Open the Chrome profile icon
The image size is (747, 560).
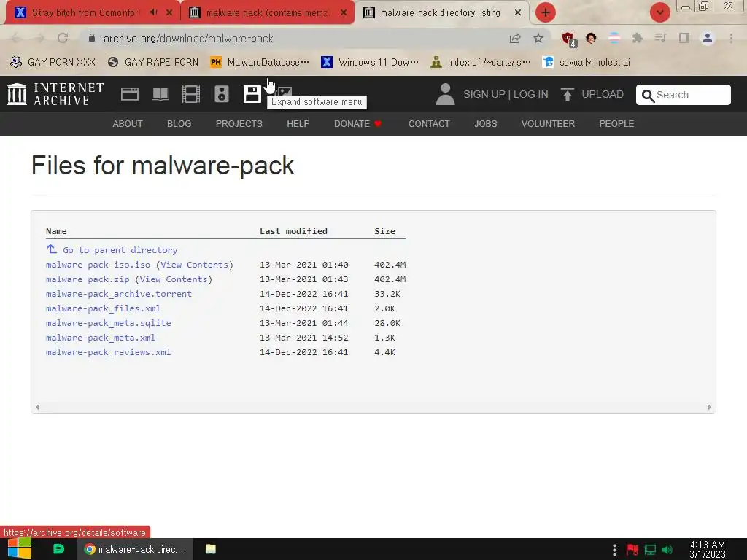pos(708,38)
